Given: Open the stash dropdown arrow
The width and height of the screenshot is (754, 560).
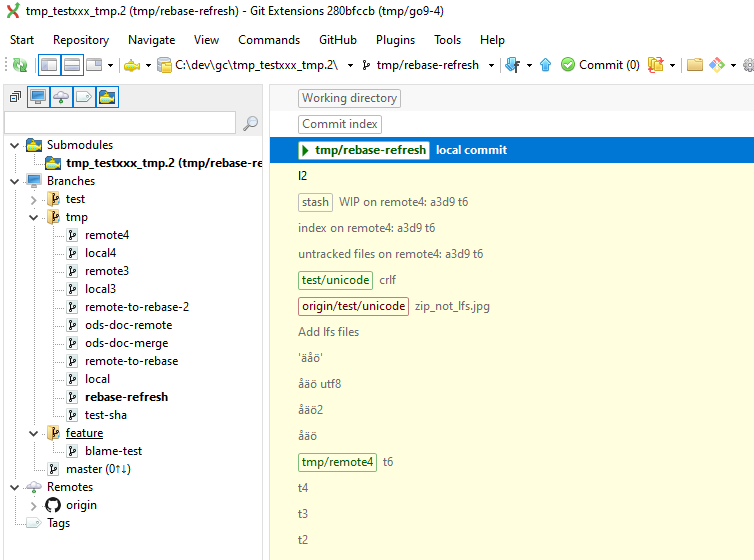Looking at the screenshot, I should (x=672, y=65).
